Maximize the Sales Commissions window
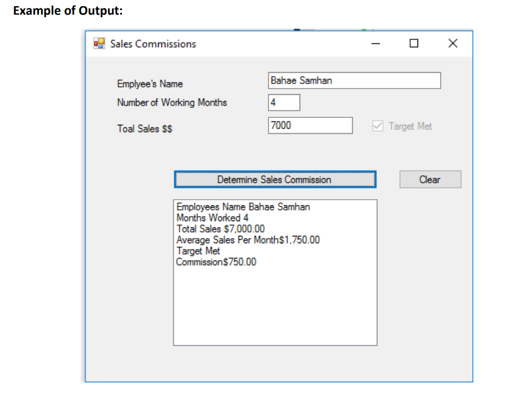The height and width of the screenshot is (405, 532). click(x=414, y=43)
